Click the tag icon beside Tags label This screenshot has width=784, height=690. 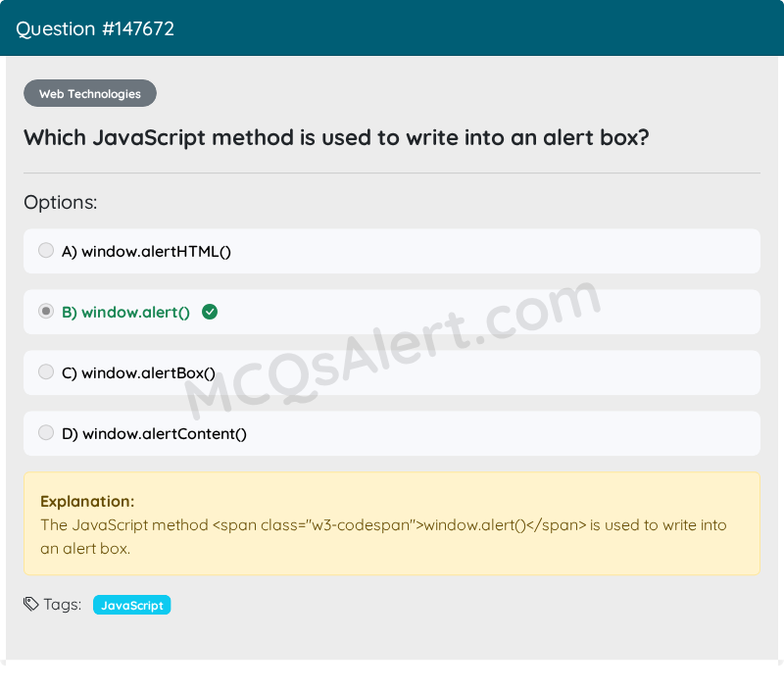30,604
